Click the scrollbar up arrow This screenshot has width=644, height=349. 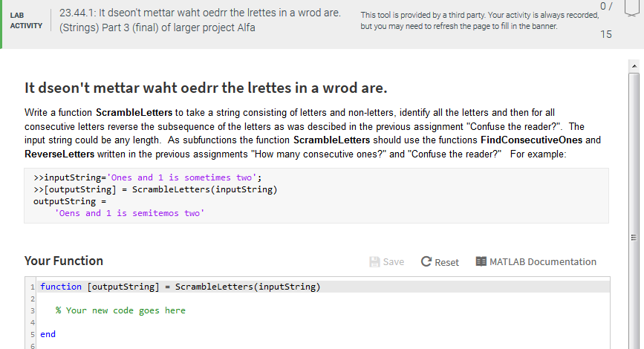pos(634,66)
